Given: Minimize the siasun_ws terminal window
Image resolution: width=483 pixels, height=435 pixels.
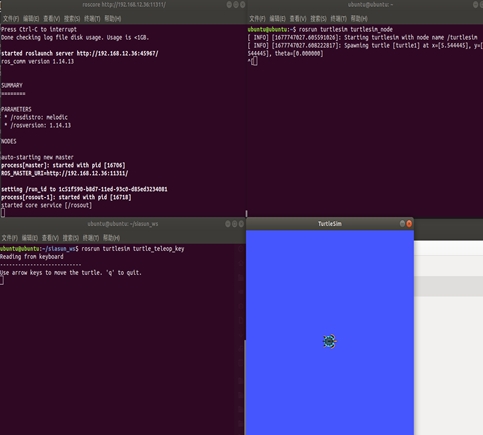Looking at the screenshot, I should pos(228,224).
